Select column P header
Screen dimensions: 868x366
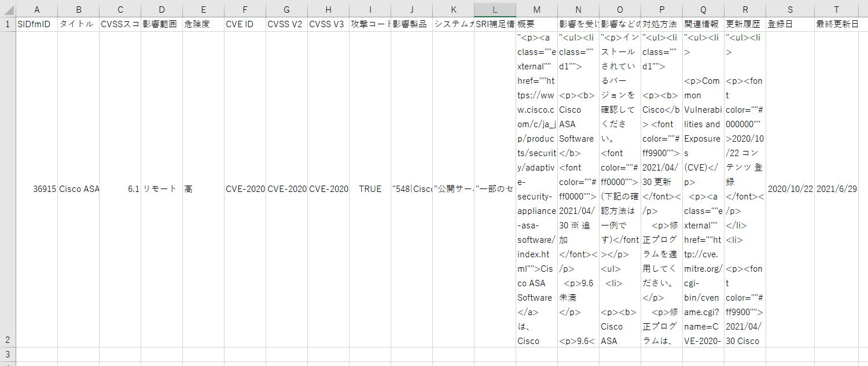662,9
